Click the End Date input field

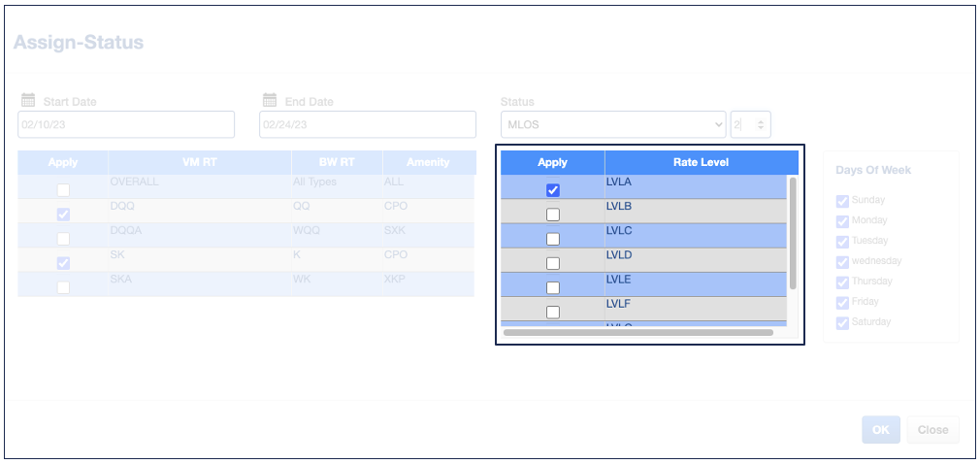click(x=368, y=124)
